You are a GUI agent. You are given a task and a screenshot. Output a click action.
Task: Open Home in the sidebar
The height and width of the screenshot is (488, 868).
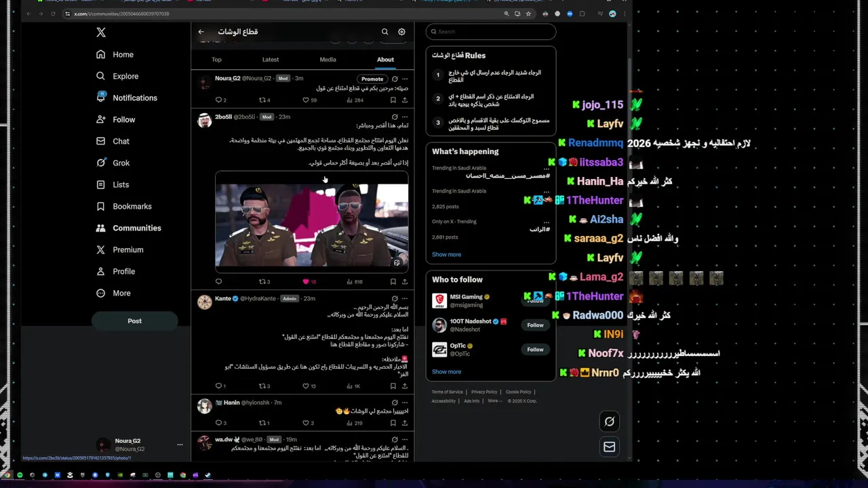tap(115, 54)
